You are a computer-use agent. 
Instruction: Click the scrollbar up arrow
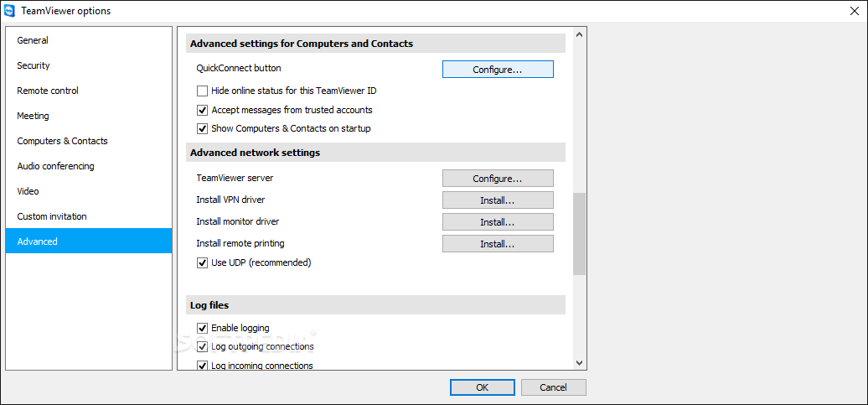coord(579,34)
